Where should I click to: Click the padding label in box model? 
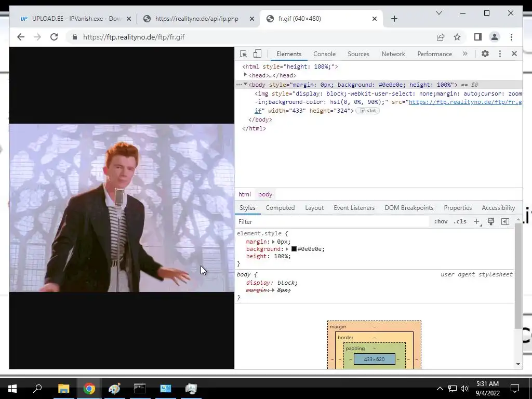point(355,349)
